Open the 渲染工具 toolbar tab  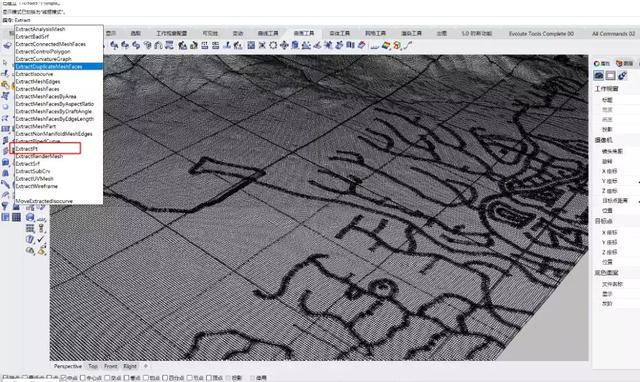pyautogui.click(x=411, y=33)
